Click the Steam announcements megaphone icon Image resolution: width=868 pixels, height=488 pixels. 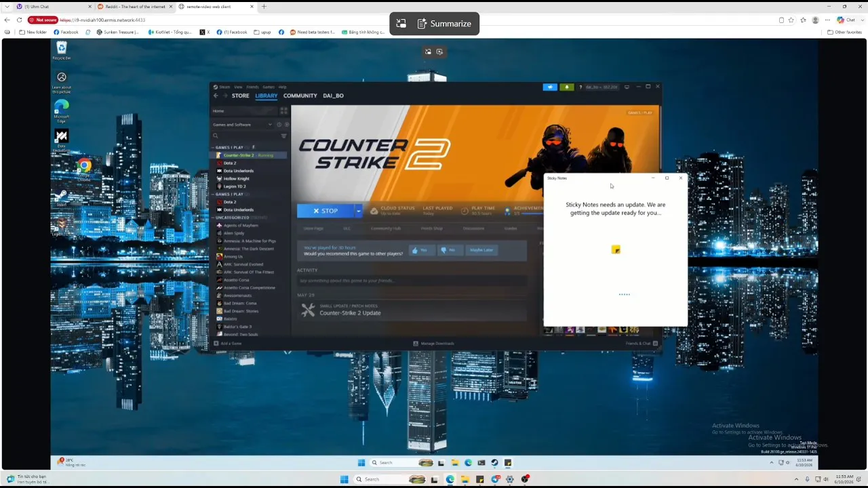[x=550, y=87]
